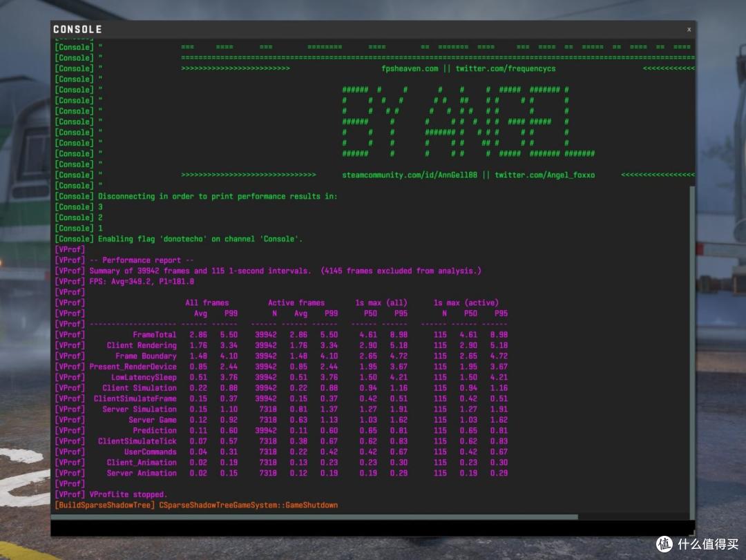Click the steamcommunity.com/id/AnnGel188 line

(x=468, y=175)
